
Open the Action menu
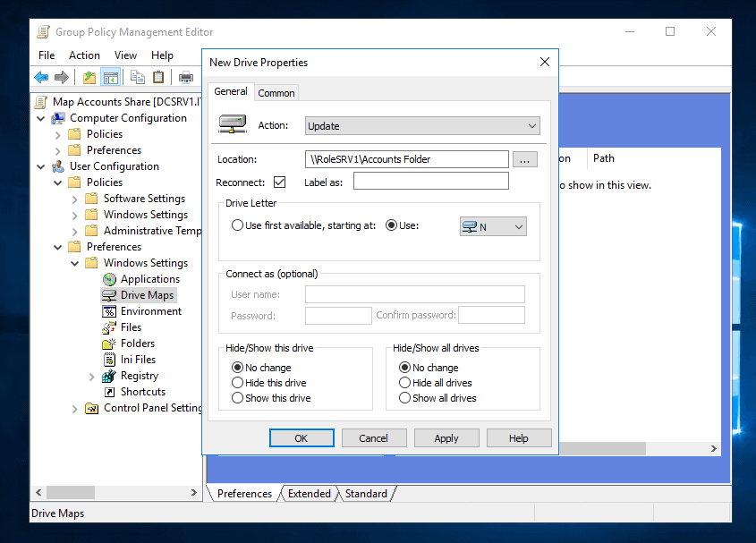pyautogui.click(x=84, y=55)
